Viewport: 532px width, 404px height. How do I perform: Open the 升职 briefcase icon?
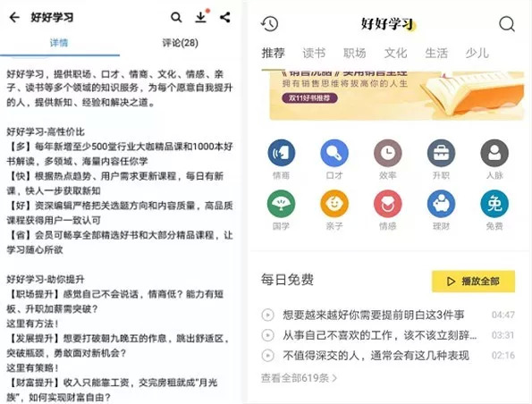[x=441, y=153]
